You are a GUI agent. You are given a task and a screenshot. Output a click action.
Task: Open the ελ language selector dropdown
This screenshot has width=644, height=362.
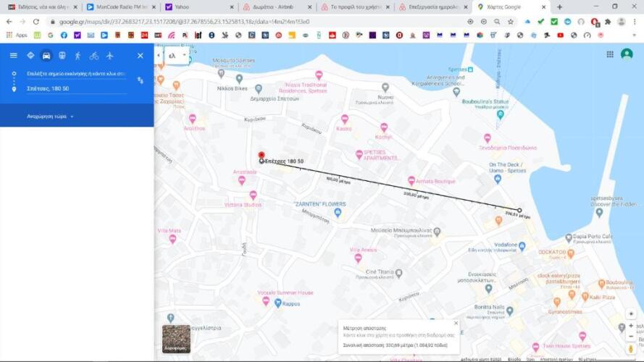point(177,55)
